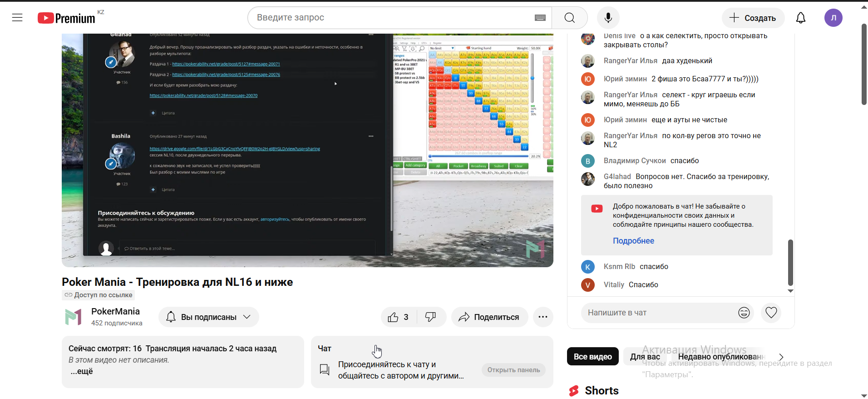Click chat author RangerYar Илья at 'даа худенький'
This screenshot has height=399, width=868.
point(630,61)
